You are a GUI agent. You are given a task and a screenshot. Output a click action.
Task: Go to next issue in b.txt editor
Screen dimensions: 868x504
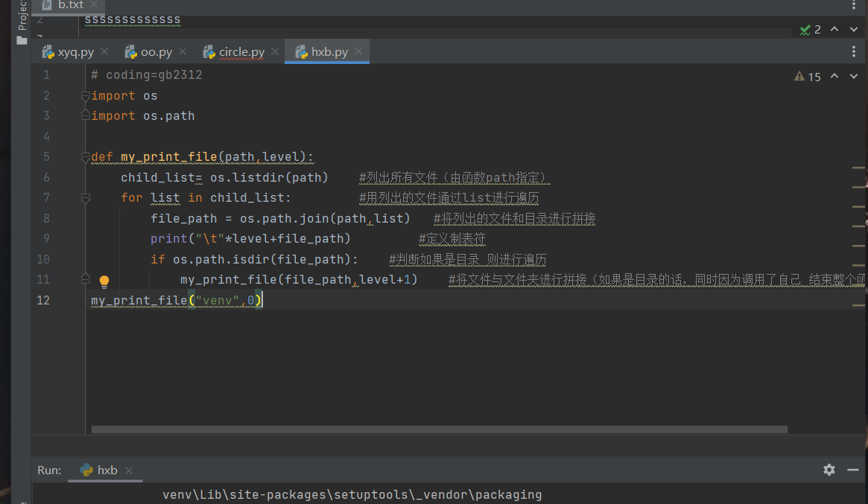click(x=854, y=29)
